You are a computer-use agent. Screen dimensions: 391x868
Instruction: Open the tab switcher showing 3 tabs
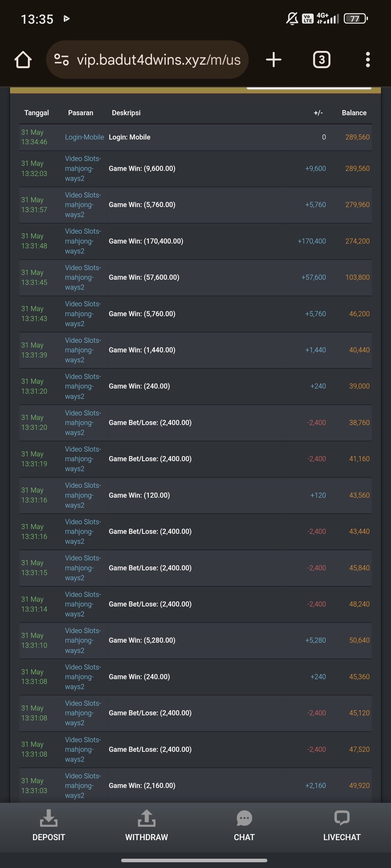click(321, 60)
